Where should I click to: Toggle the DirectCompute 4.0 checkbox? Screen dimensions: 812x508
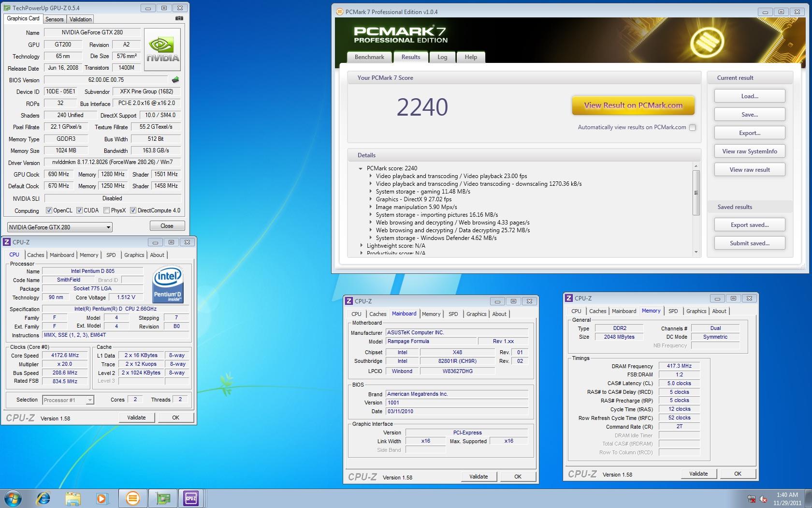pos(133,210)
